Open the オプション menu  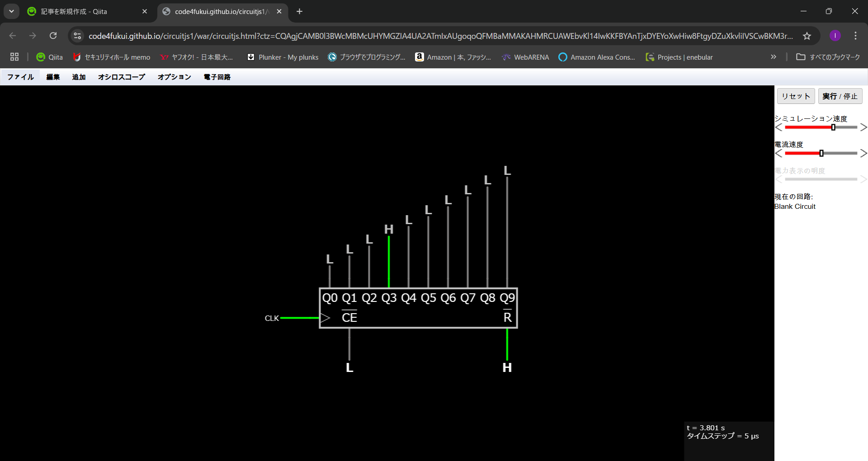pos(174,77)
